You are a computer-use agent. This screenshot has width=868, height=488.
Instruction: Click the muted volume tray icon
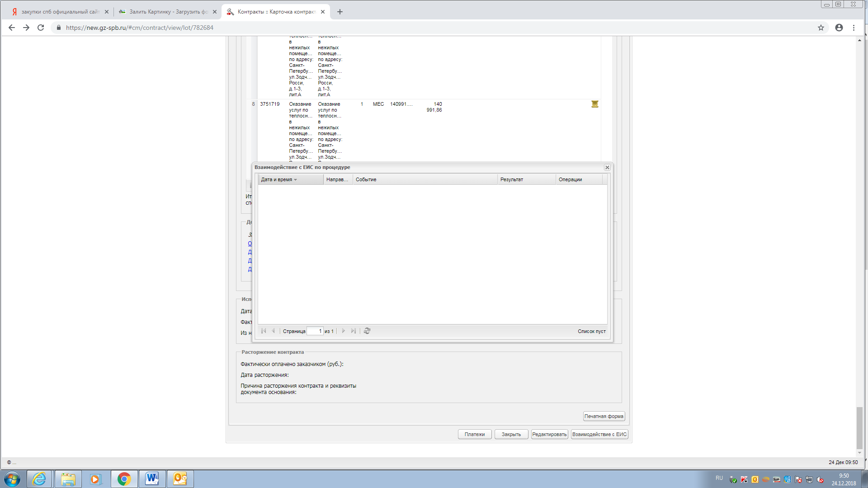tap(820, 479)
